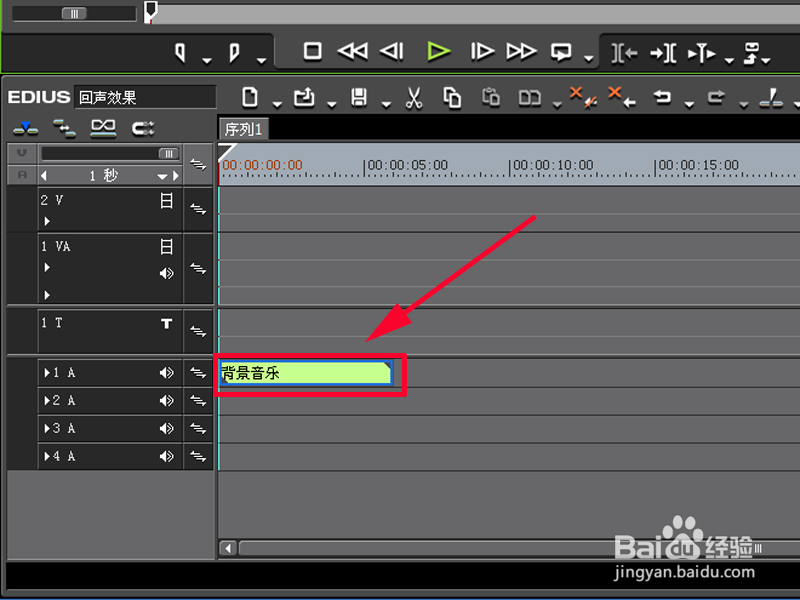Screen dimensions: 800x600
Task: Expand the 2 V track
Action: pyautogui.click(x=47, y=221)
